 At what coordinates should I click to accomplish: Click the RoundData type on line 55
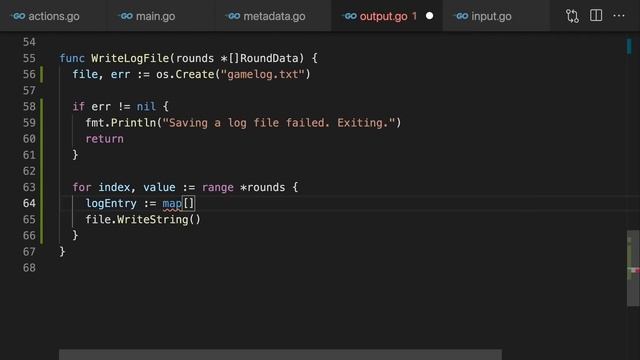(269, 58)
